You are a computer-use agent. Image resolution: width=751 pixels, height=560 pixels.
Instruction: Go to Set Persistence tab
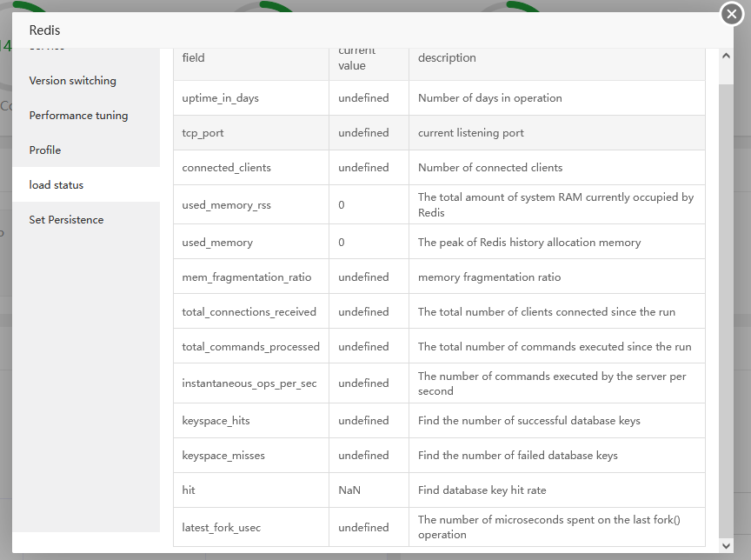[x=66, y=220]
